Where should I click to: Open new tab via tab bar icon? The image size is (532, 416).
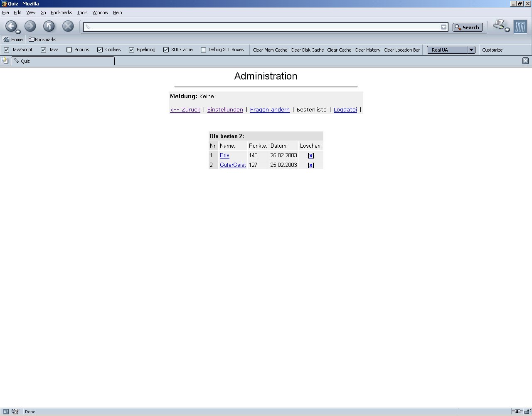click(x=5, y=61)
